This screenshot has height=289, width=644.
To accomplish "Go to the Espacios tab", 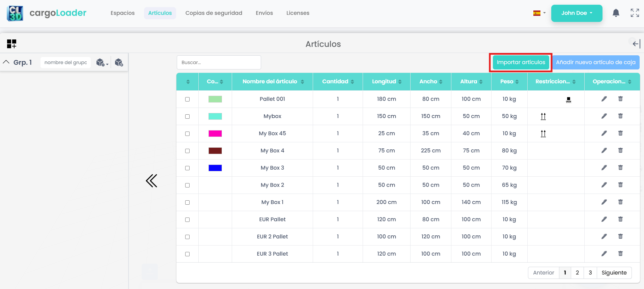I will pyautogui.click(x=122, y=13).
